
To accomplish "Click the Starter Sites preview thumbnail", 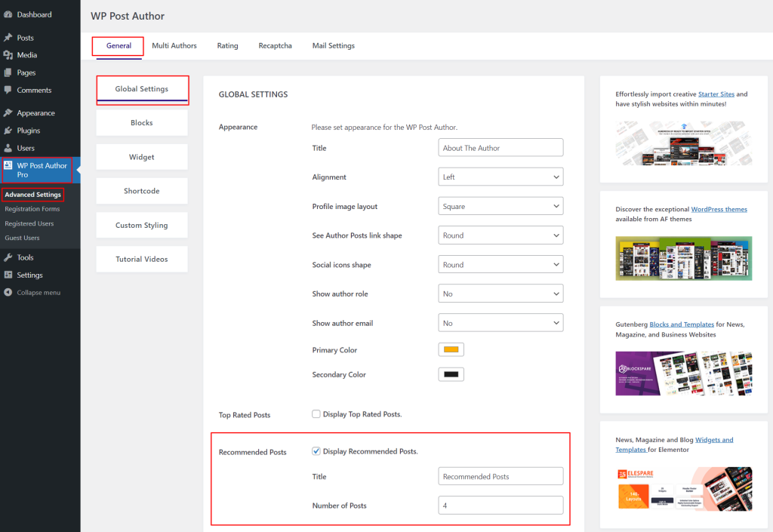I will 684,143.
